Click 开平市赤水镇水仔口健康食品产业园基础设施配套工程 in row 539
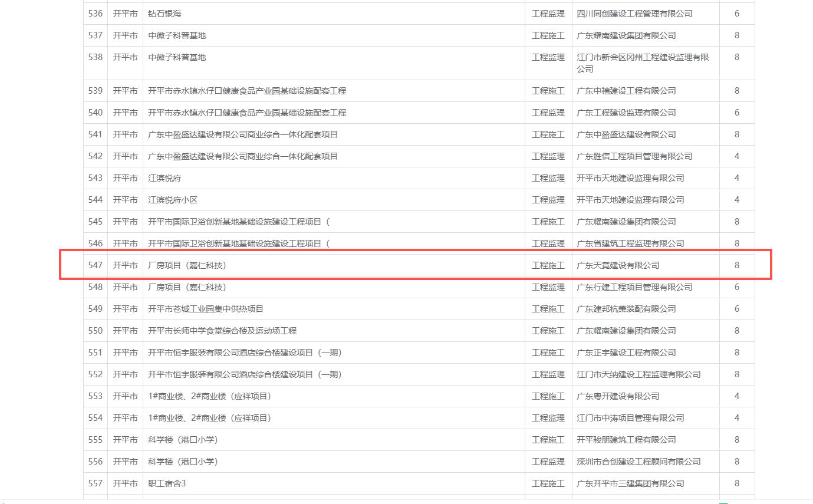The image size is (813, 504). [247, 91]
